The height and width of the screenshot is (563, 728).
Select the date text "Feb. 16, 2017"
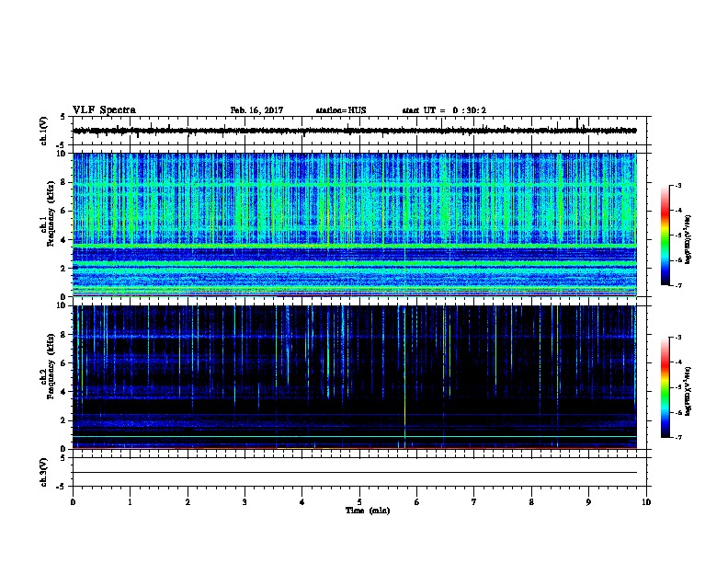click(256, 110)
